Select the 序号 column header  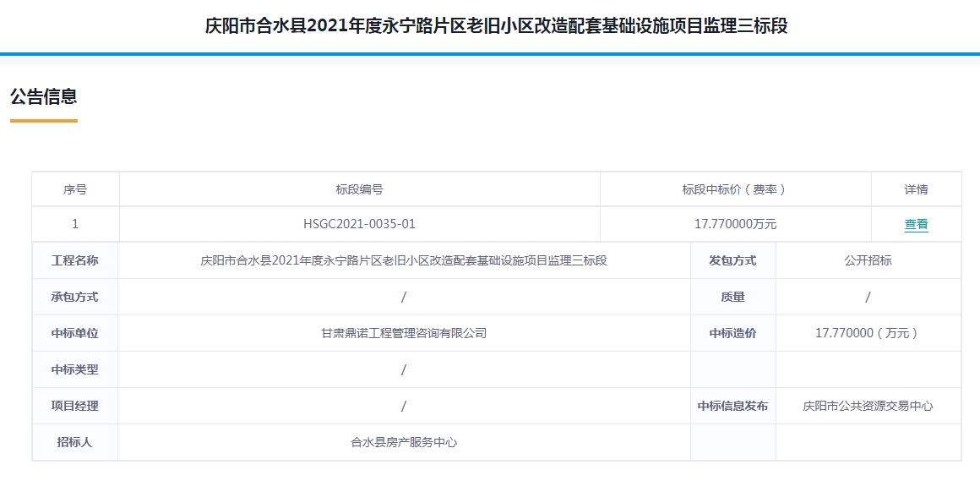(x=75, y=189)
